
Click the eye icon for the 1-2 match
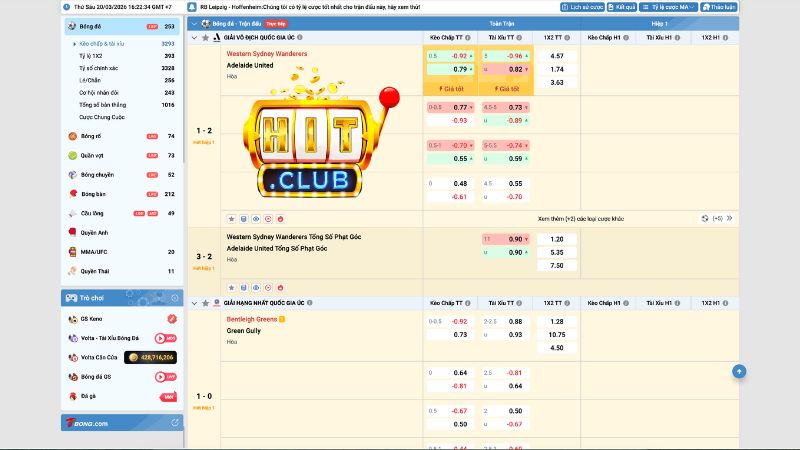pyautogui.click(x=256, y=219)
